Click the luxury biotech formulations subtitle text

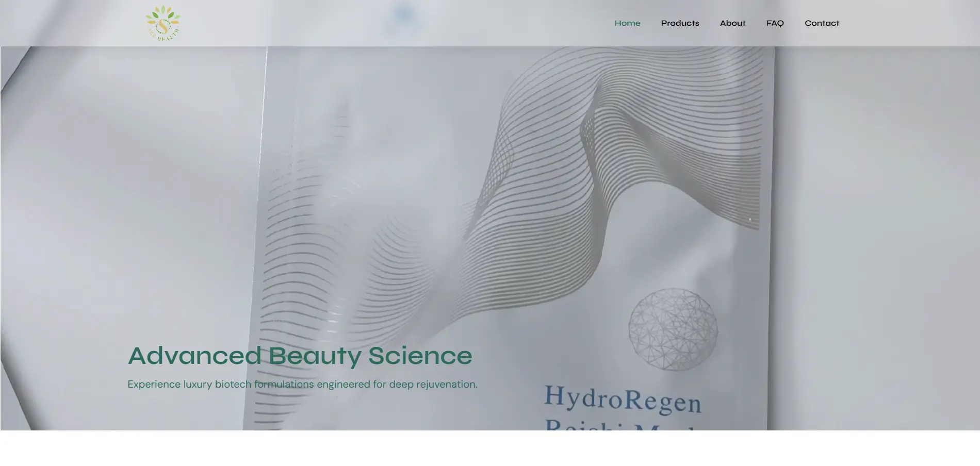click(x=302, y=384)
